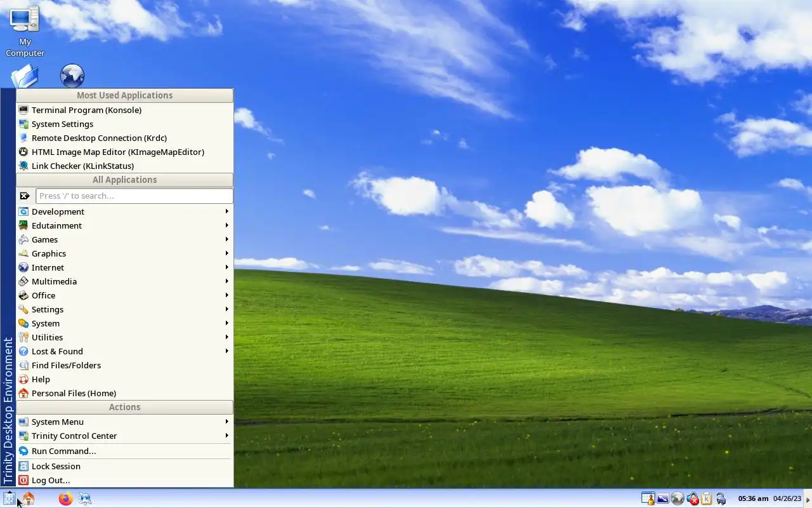Click Log Out...
This screenshot has height=508, width=812.
(x=124, y=480)
